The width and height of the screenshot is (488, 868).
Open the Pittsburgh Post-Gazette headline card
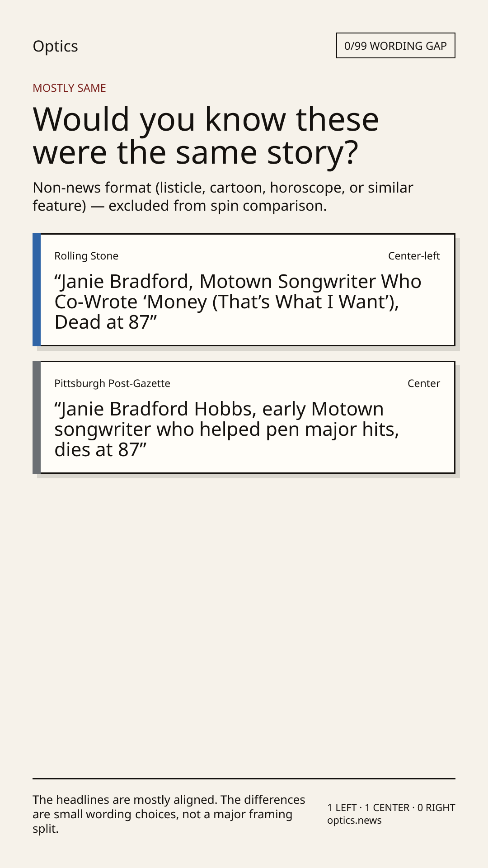(x=244, y=417)
